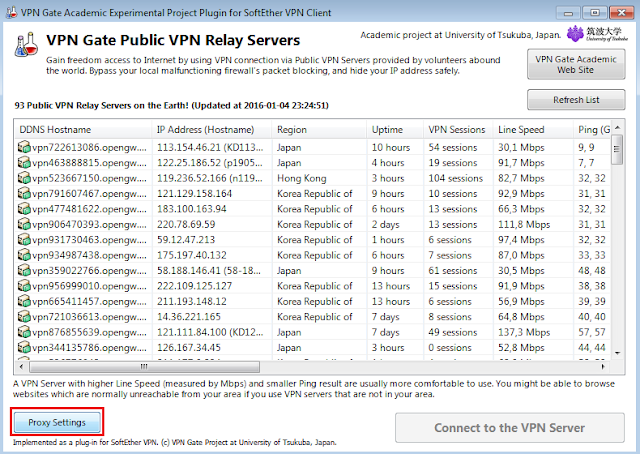This screenshot has height=454, width=640.
Task: Minimize the VPN Gate plugin window
Action: (x=568, y=13)
